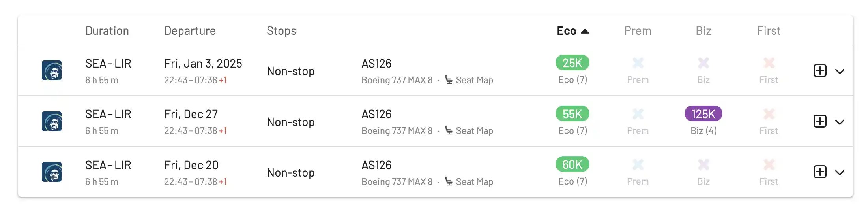Expand details for Jan 3 flight
Viewport: 868px width, 215px height.
tap(840, 72)
